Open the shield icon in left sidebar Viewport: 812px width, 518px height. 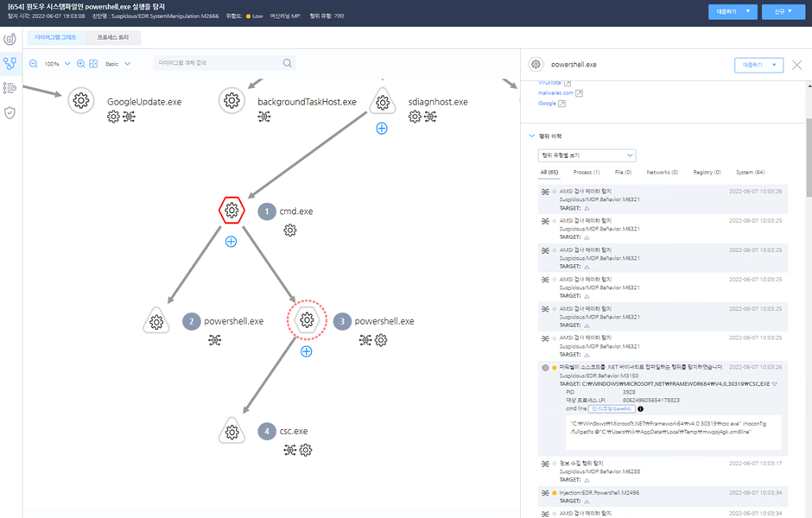(x=10, y=113)
